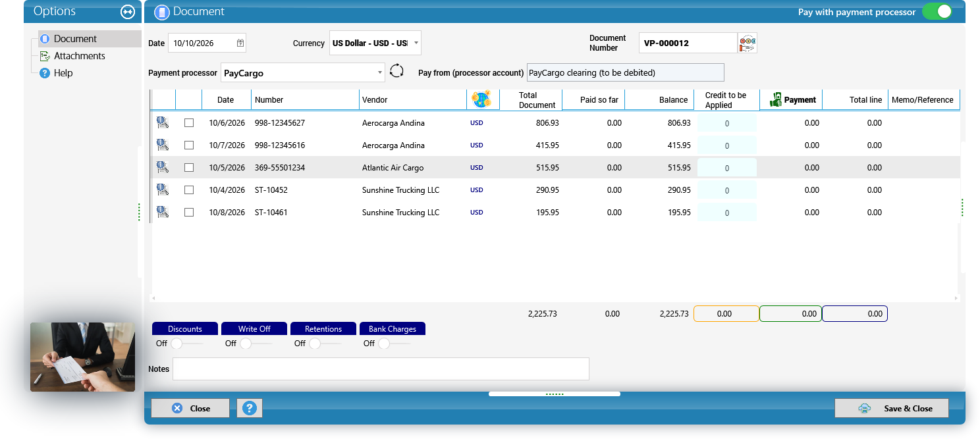Edit credit to be applied for ST-10461

726,213
